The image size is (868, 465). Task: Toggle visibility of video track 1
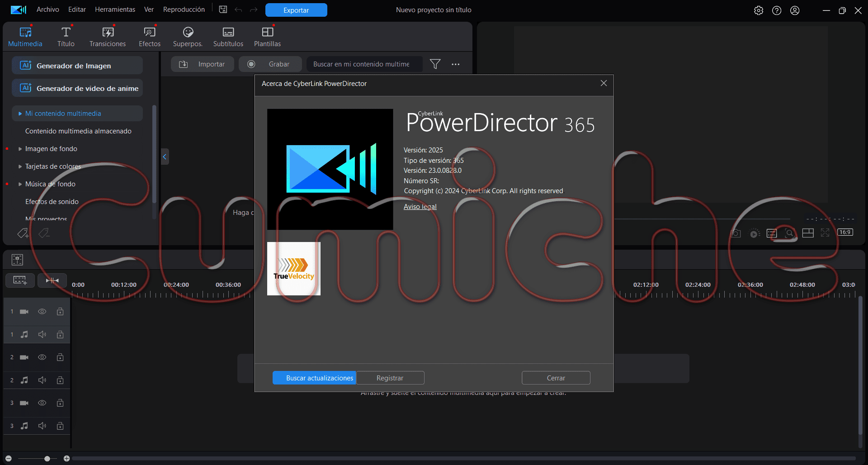pyautogui.click(x=42, y=312)
